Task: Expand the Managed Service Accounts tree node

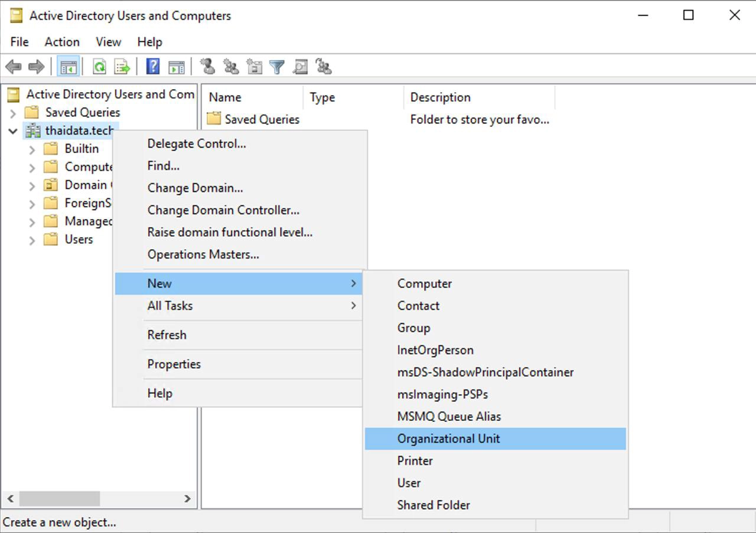Action: coord(32,222)
